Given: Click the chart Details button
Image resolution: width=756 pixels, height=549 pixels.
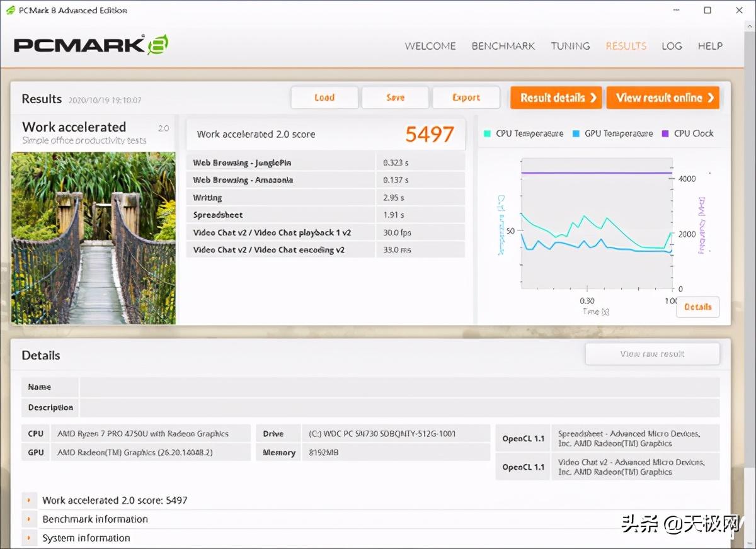Looking at the screenshot, I should (x=698, y=307).
